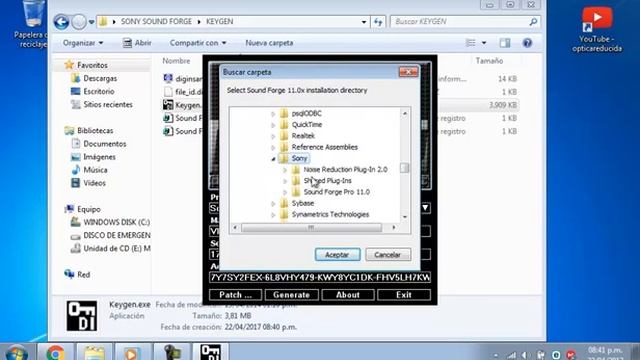Expand the Noise Reduction Plug-In 2.0 folder
Image resolution: width=640 pixels, height=360 pixels.
point(285,170)
